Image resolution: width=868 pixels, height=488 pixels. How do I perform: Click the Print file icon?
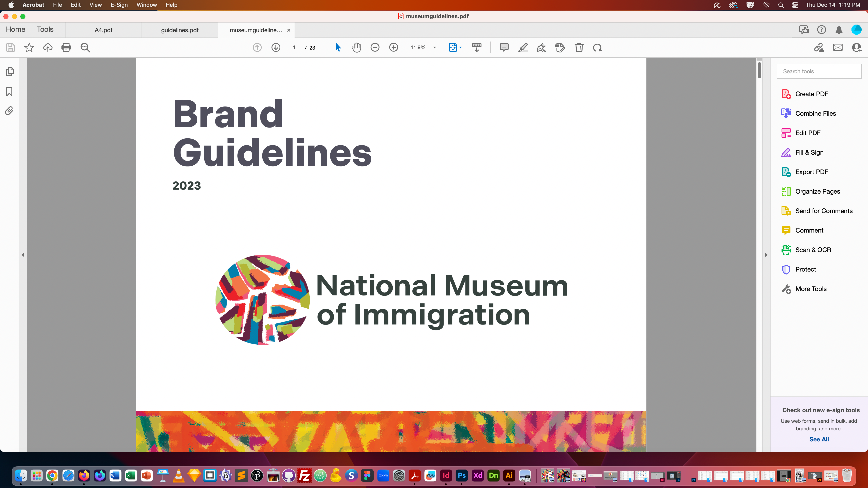66,47
